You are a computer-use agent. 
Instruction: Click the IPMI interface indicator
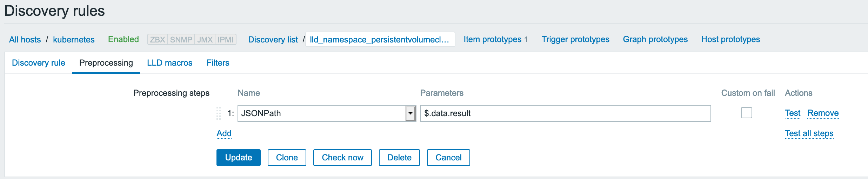(x=225, y=40)
